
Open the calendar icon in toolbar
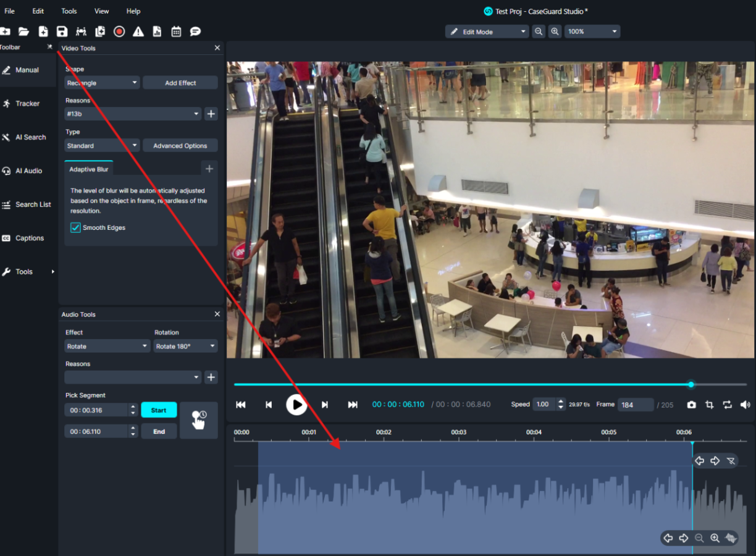[176, 32]
